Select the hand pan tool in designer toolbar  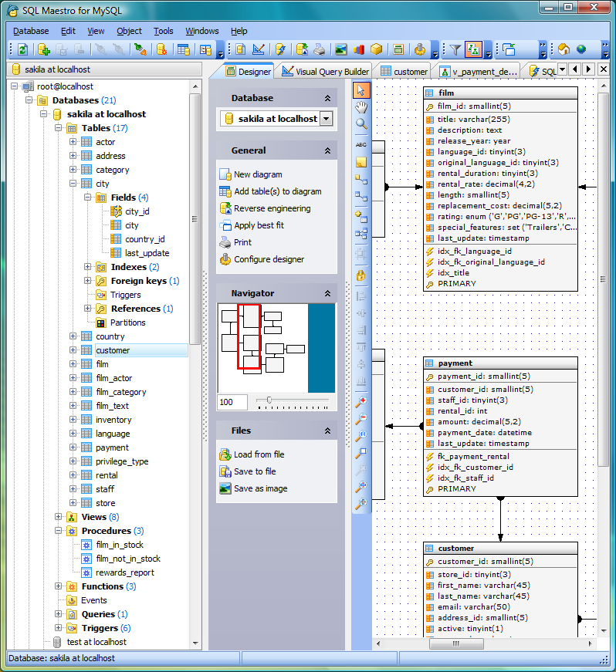360,107
